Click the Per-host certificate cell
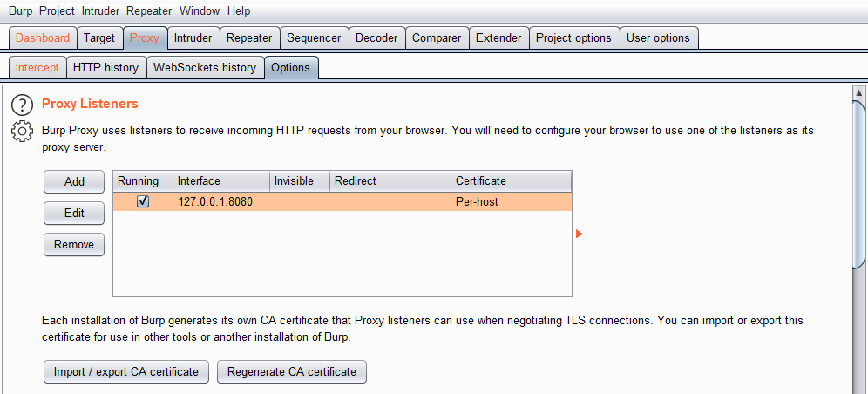 point(512,202)
